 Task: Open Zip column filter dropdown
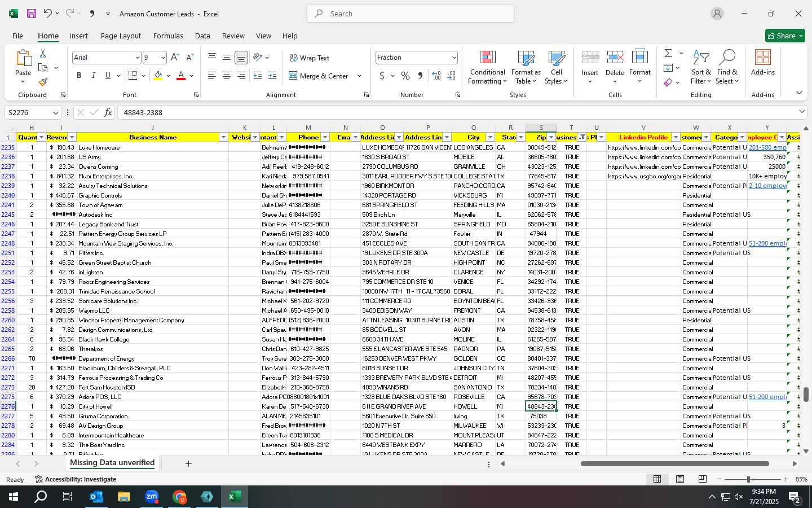551,137
